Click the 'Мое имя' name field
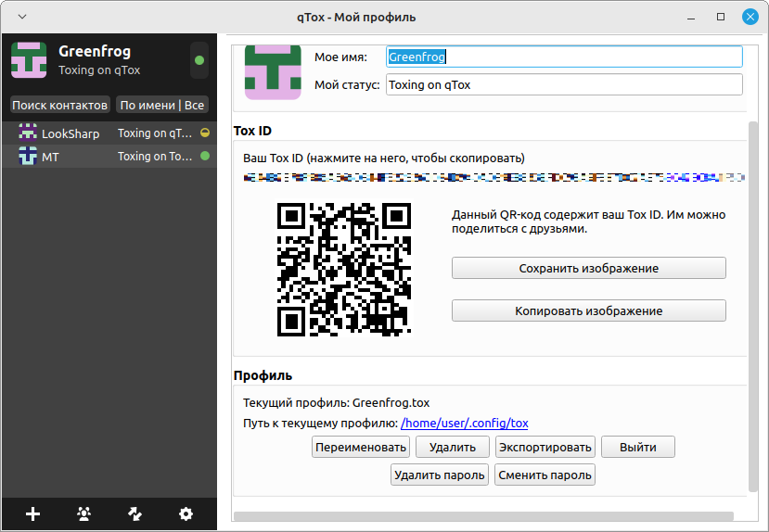The width and height of the screenshot is (769, 532). [564, 57]
